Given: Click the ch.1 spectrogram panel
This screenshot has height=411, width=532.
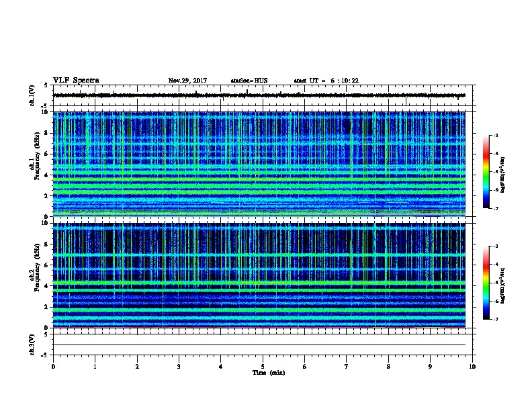Looking at the screenshot, I should point(259,164).
